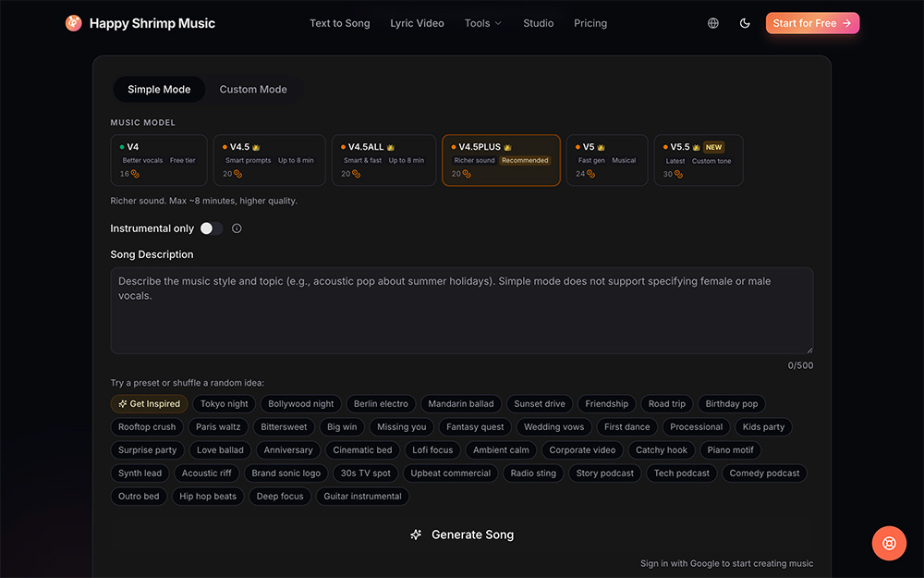The height and width of the screenshot is (578, 924).
Task: Open the Text to Song page
Action: 340,23
